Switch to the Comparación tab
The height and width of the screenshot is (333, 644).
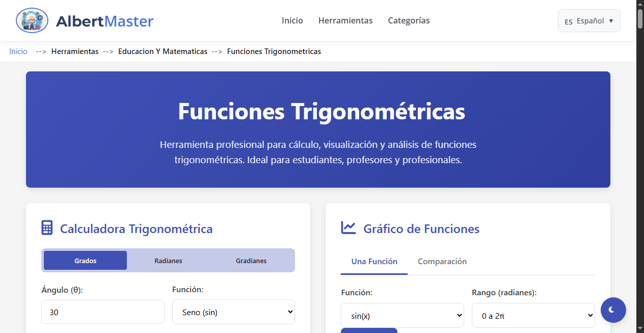tap(442, 261)
